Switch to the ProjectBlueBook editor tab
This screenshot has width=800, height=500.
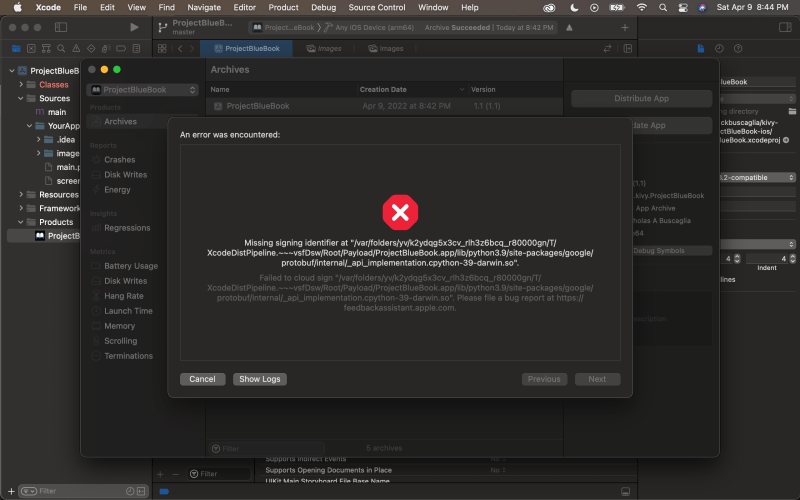pos(247,48)
